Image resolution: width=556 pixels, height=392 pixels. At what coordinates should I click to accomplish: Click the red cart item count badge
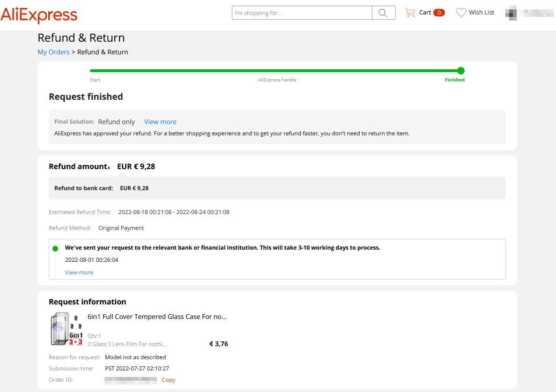click(439, 13)
